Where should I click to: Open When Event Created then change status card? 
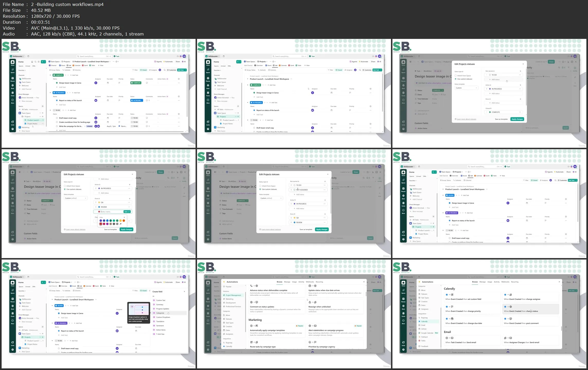tap(531, 309)
